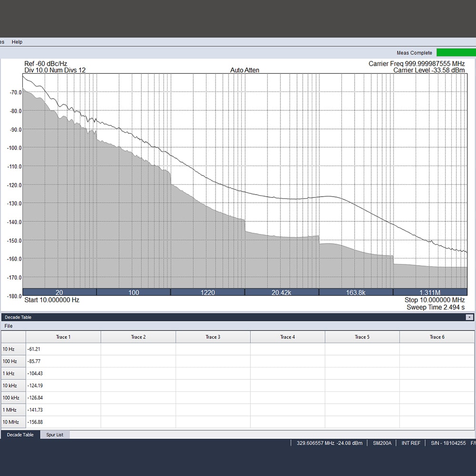Screen dimensions: 476x476
Task: Click the green Meas Complete progress bar
Action: [x=456, y=52]
